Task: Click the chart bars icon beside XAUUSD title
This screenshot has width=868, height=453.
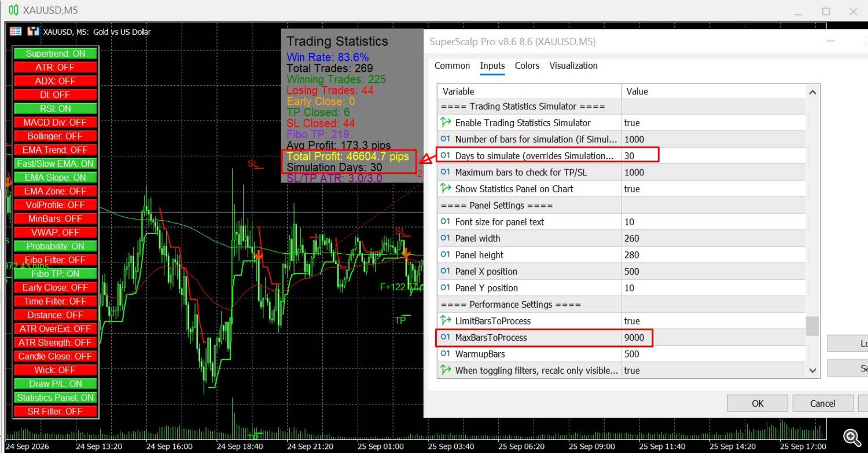Action: point(34,31)
